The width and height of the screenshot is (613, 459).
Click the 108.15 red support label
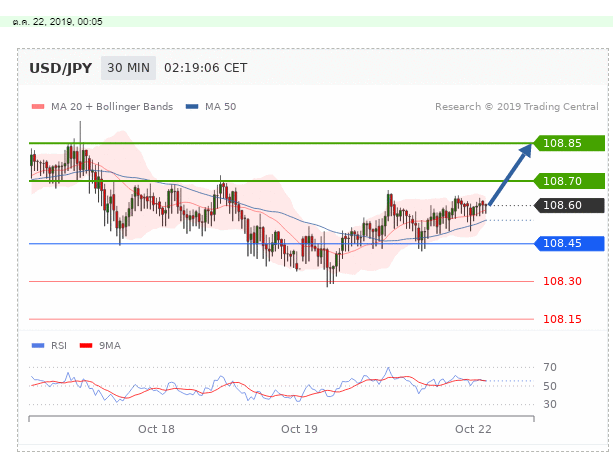pyautogui.click(x=562, y=319)
